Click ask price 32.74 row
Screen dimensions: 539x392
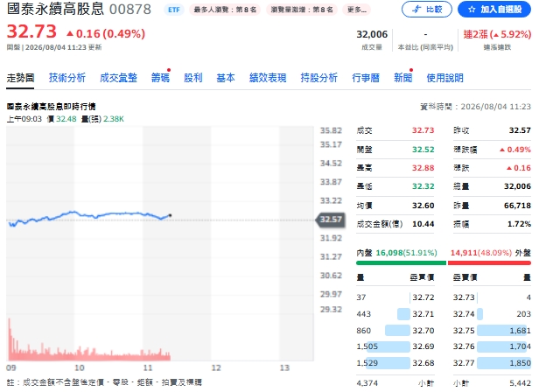[492, 314]
